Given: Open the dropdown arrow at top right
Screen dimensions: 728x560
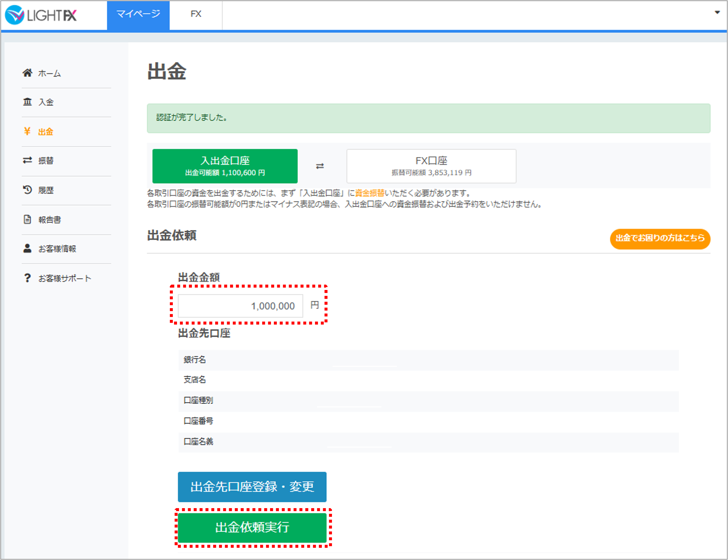Looking at the screenshot, I should coord(718,13).
